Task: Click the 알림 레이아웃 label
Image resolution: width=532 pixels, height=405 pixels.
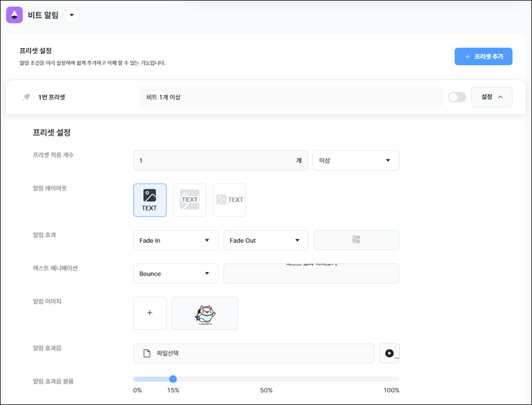Action: (x=49, y=188)
